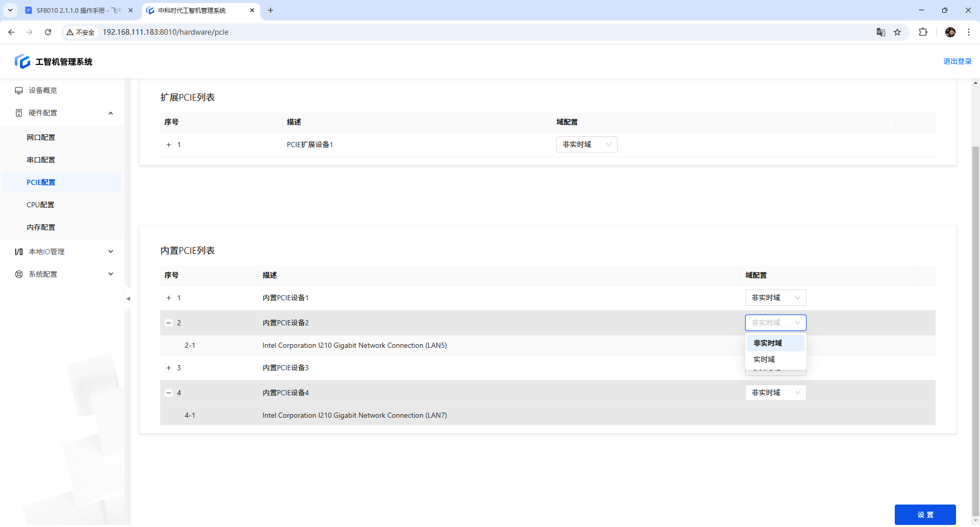Viewport: 980px width, 527px height.
Task: Expand row 1 of 扩展PCIE列表
Action: tap(168, 145)
